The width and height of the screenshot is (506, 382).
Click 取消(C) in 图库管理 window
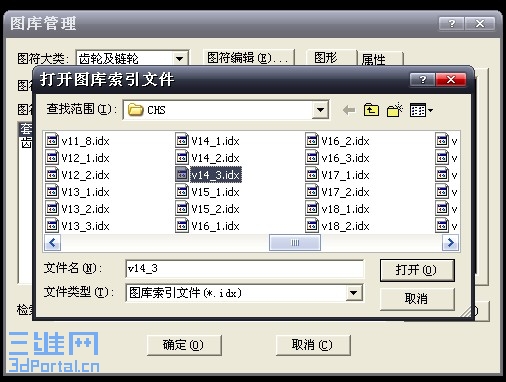(x=313, y=345)
